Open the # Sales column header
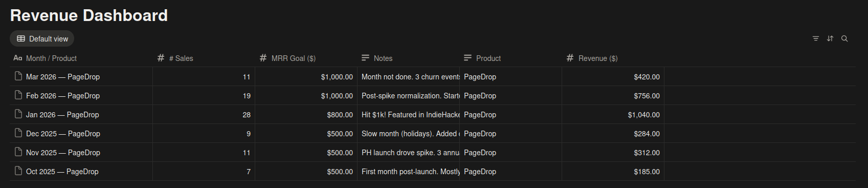Screen dimensions: 868x188 tap(204, 58)
